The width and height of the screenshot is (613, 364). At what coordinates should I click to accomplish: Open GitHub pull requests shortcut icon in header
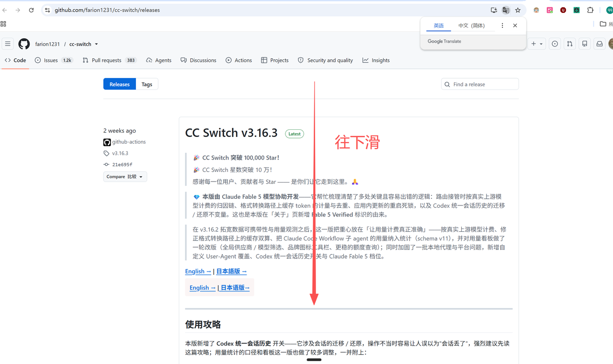(x=569, y=44)
